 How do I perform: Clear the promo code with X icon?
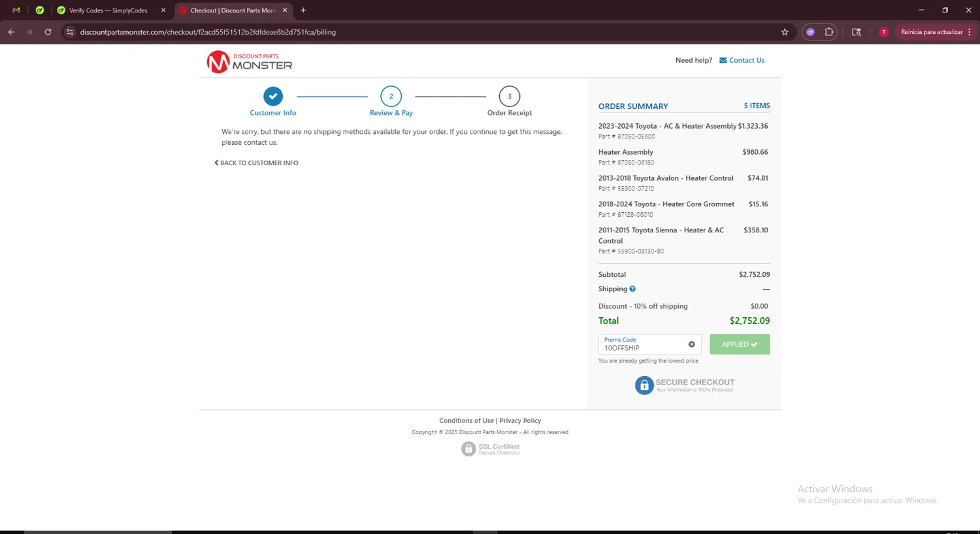[691, 345]
